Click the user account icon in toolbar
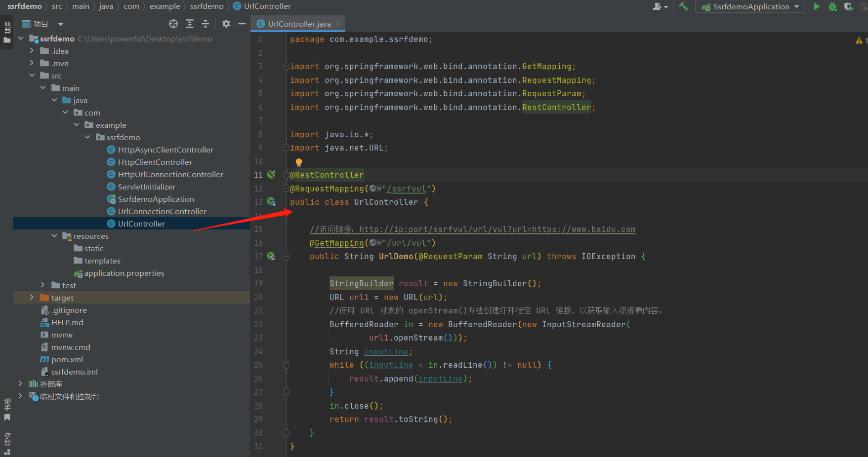This screenshot has height=457, width=868. 660,6
